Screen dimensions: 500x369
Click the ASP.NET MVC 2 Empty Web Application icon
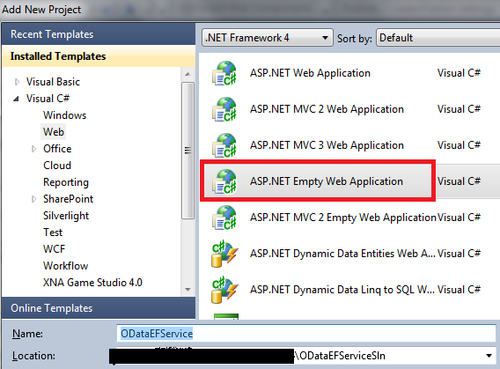[224, 217]
